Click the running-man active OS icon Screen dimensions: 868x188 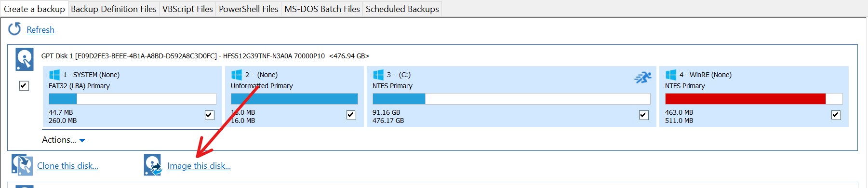643,77
